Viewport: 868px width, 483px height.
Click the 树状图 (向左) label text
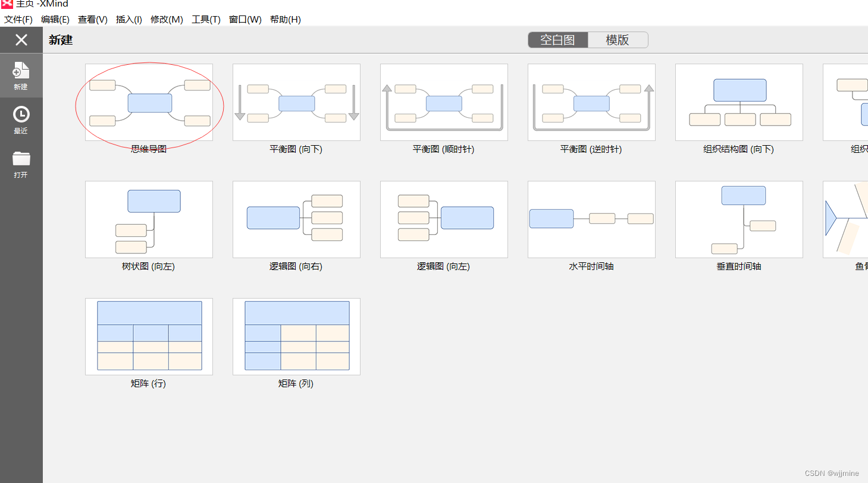tap(149, 266)
